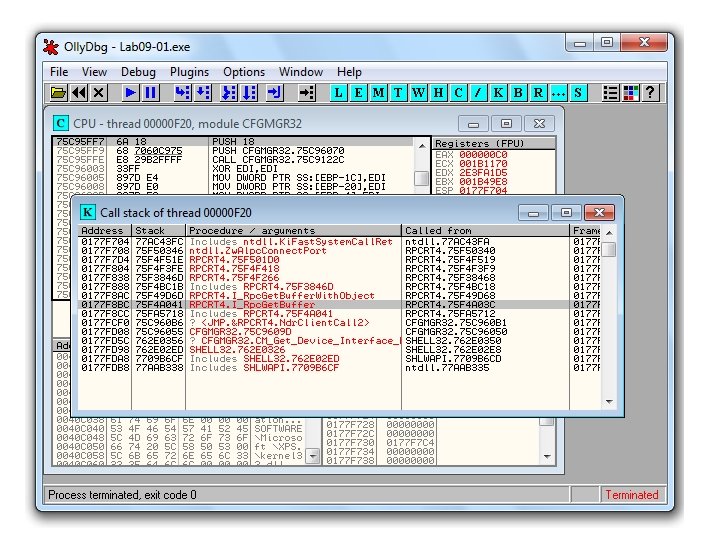Open CPU window with toolbar C button

click(458, 93)
